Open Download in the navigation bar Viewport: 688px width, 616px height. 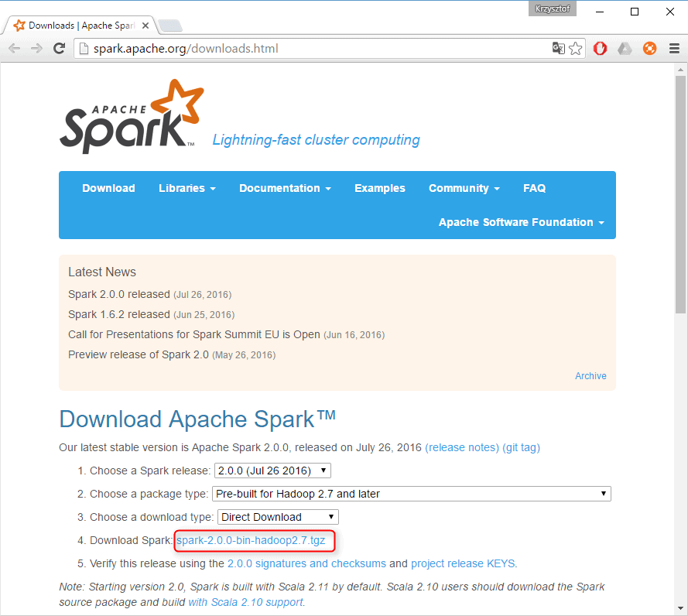click(x=108, y=188)
